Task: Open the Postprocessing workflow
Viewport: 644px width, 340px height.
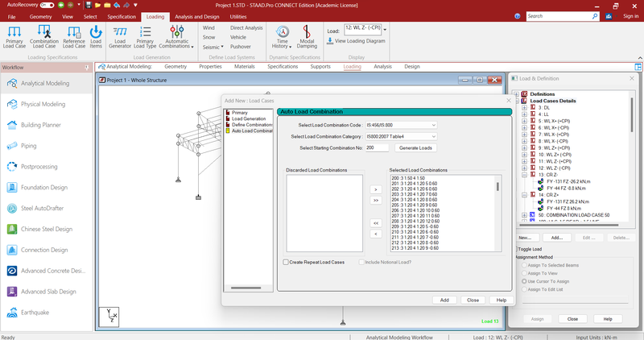Action: pyautogui.click(x=39, y=167)
